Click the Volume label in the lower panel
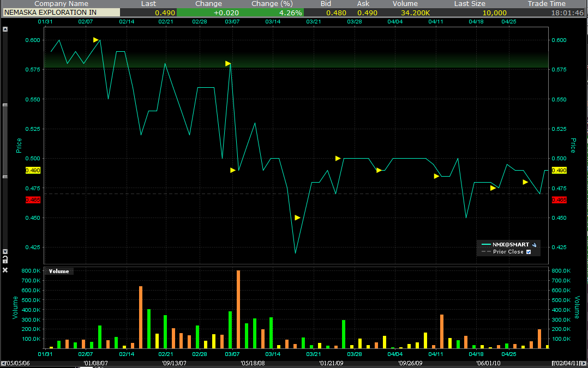This screenshot has width=588, height=368. pyautogui.click(x=60, y=271)
